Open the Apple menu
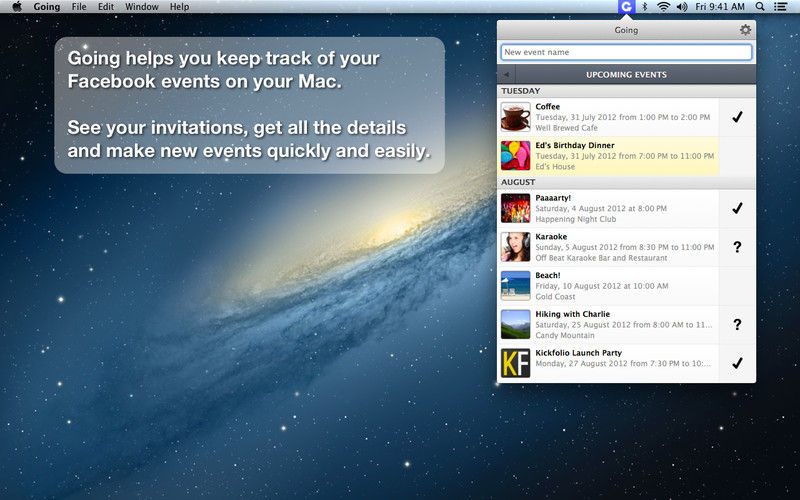This screenshot has height=500, width=800. coord(17,7)
